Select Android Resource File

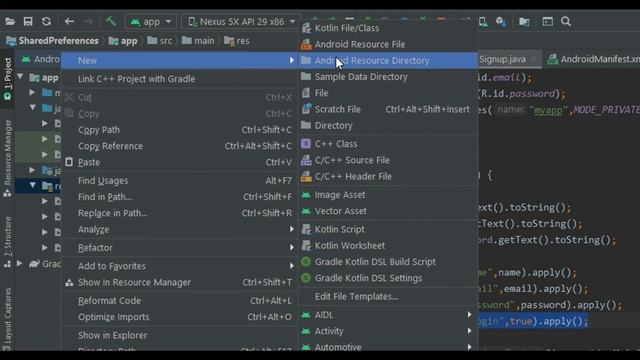388,44
